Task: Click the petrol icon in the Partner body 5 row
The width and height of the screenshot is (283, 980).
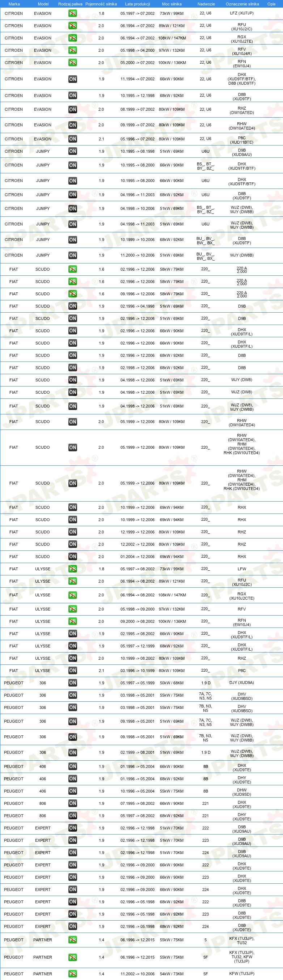Action: (73, 940)
